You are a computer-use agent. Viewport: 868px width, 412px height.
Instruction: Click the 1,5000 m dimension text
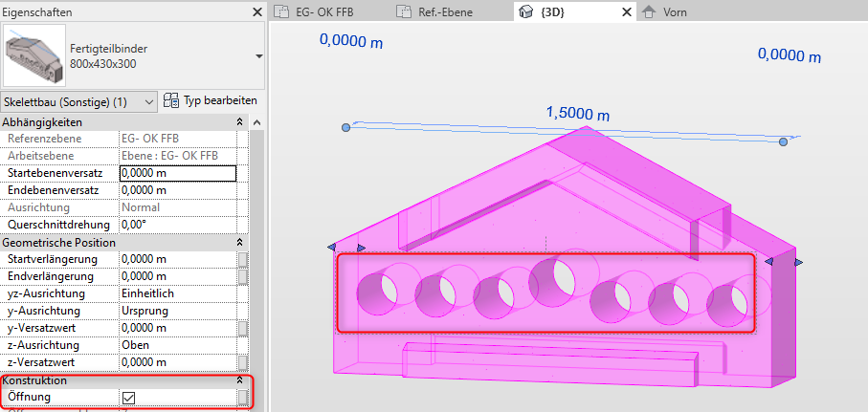[x=576, y=112]
